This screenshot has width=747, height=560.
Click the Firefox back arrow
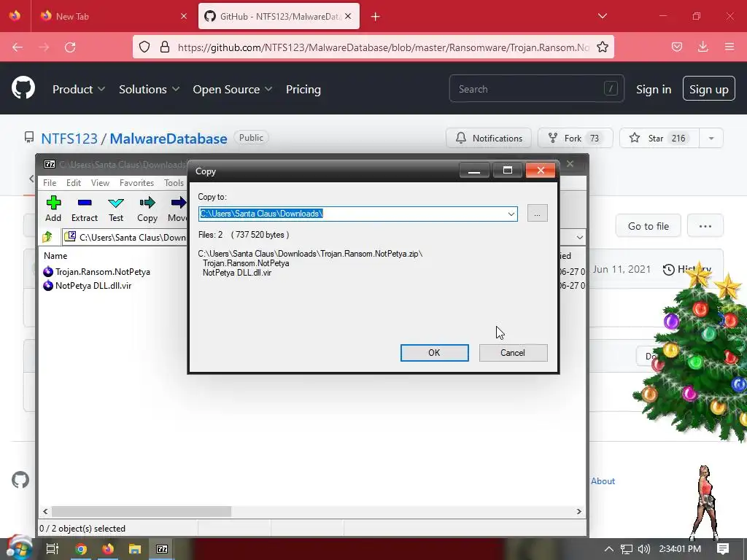[18, 47]
